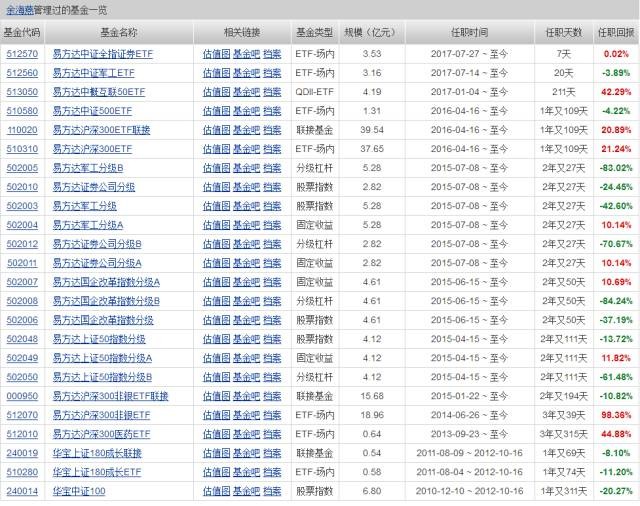Open 易方达国企改革指数分级B fund page
The image size is (640, 506).
tap(106, 301)
